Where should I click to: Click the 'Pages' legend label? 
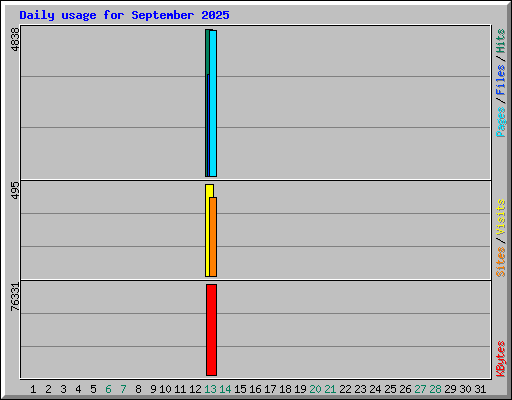[x=501, y=122]
